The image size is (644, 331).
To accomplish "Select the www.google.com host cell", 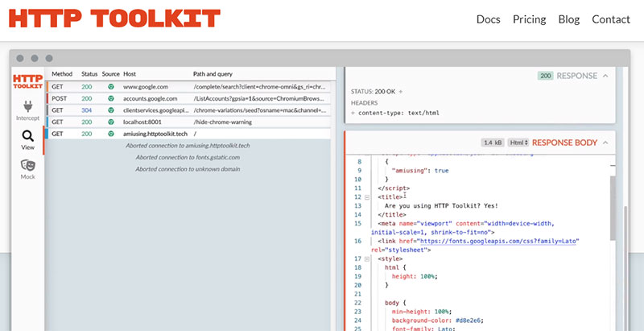I will pyautogui.click(x=146, y=87).
